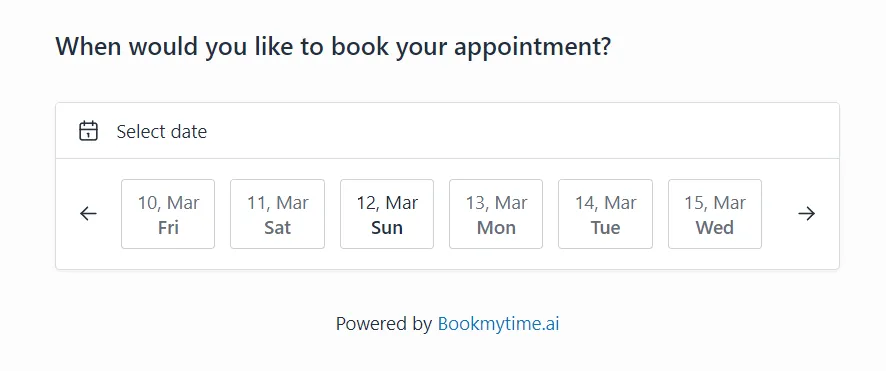Click the bold Wed weekday label
Image resolution: width=886 pixels, height=371 pixels.
(x=715, y=228)
